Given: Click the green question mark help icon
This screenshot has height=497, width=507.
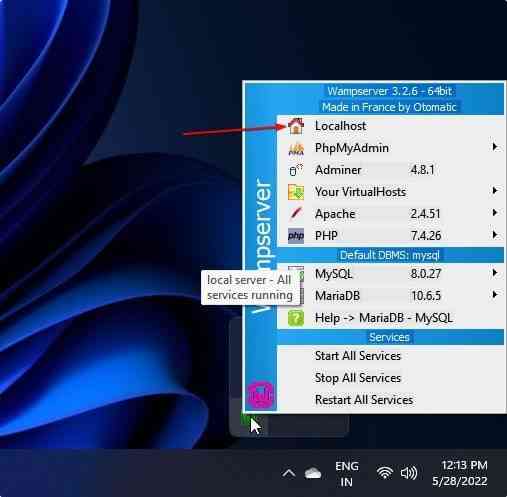Looking at the screenshot, I should pos(296,318).
